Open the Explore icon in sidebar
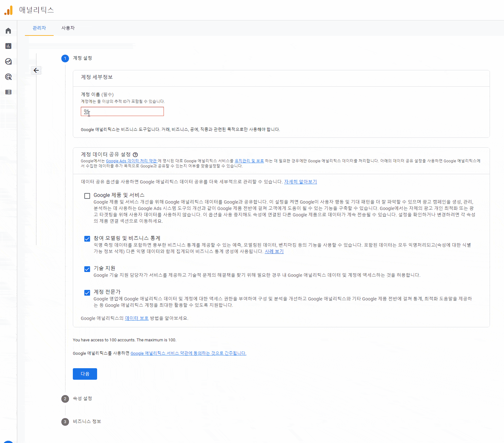The image size is (504, 443). pos(8,61)
